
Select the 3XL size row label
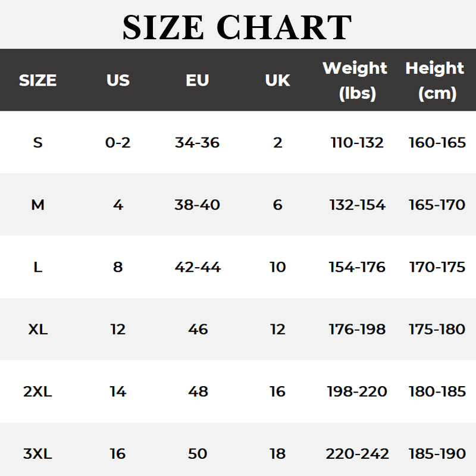click(x=37, y=454)
